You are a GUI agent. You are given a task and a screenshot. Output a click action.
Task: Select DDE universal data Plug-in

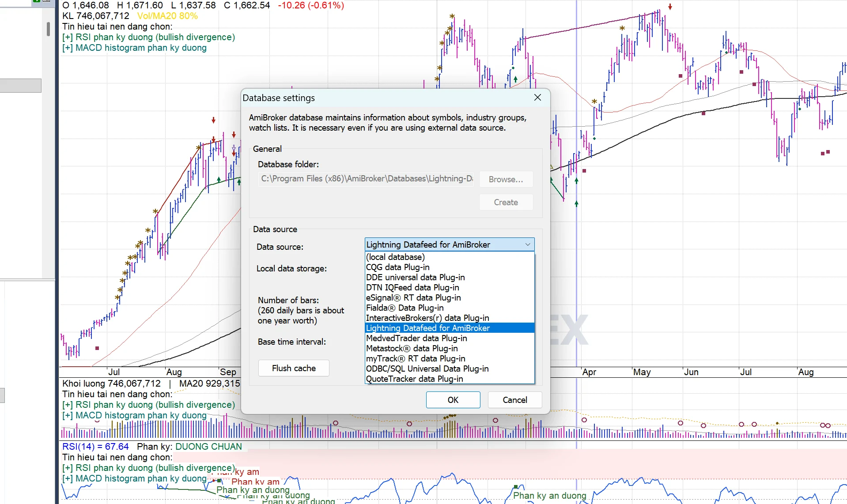click(450, 277)
